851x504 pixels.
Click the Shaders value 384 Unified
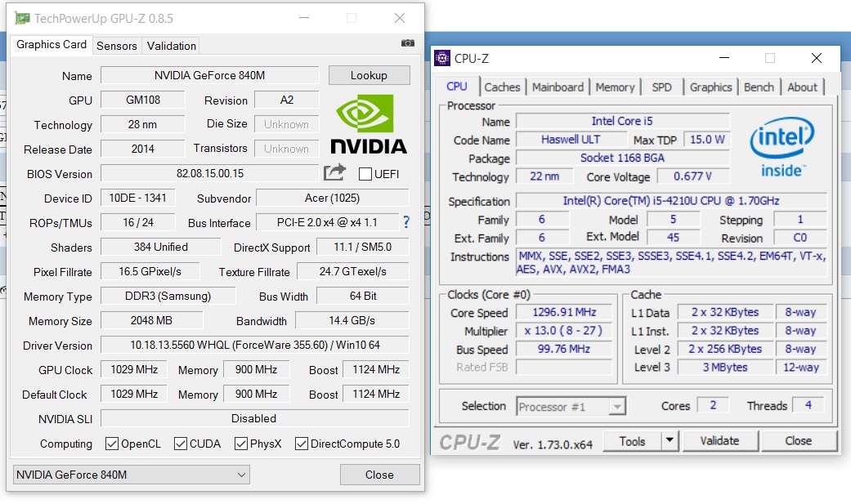coord(161,247)
